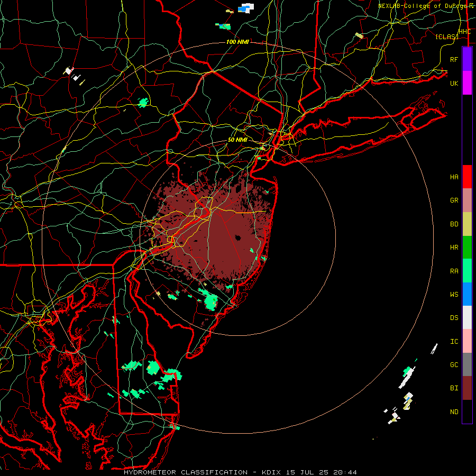This screenshot has width=476, height=476.
Task: Click the DS label in the legend
Action: pyautogui.click(x=454, y=318)
